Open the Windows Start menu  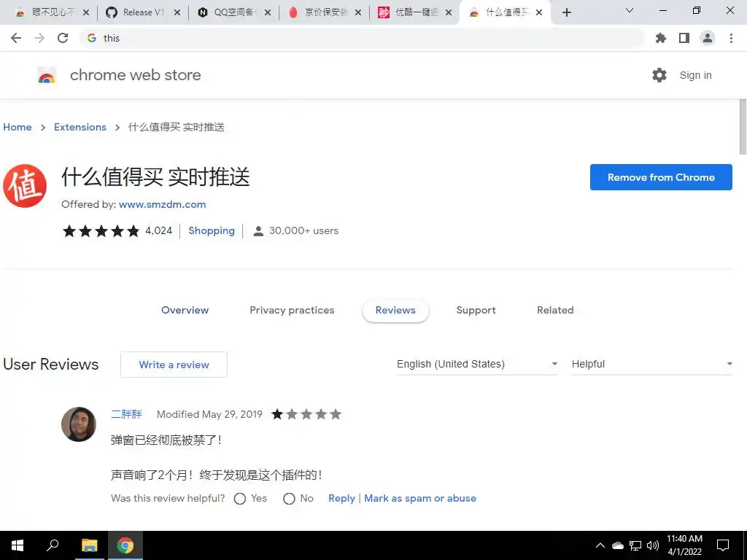point(18,545)
